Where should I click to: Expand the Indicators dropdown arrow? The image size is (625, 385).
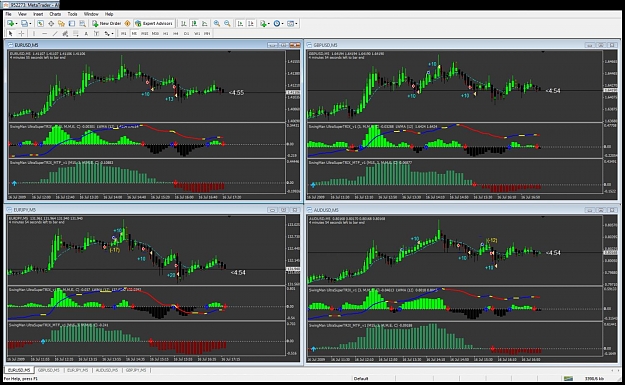pos(269,24)
